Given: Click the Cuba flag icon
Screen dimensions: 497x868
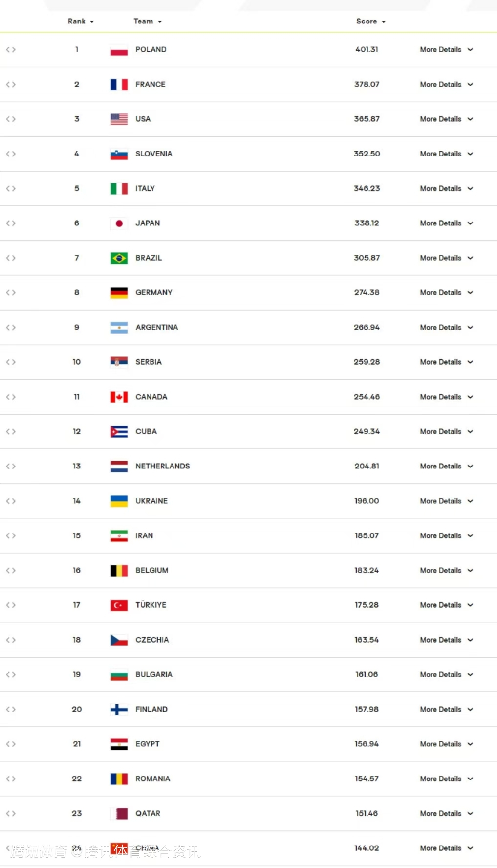Looking at the screenshot, I should pos(119,432).
